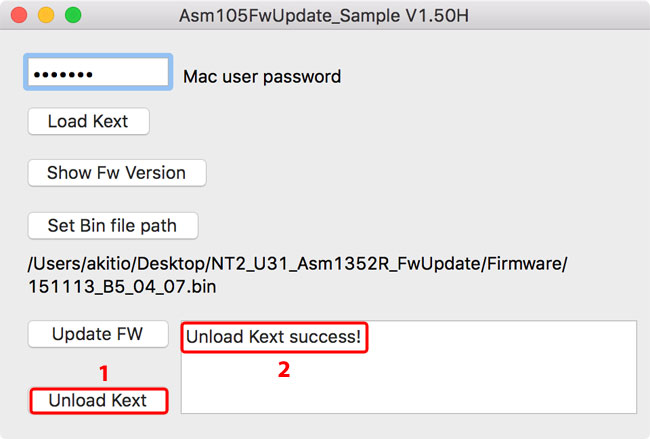Select the 151113_B5_04_07.bin filename text
This screenshot has height=439, width=650.
[x=121, y=286]
